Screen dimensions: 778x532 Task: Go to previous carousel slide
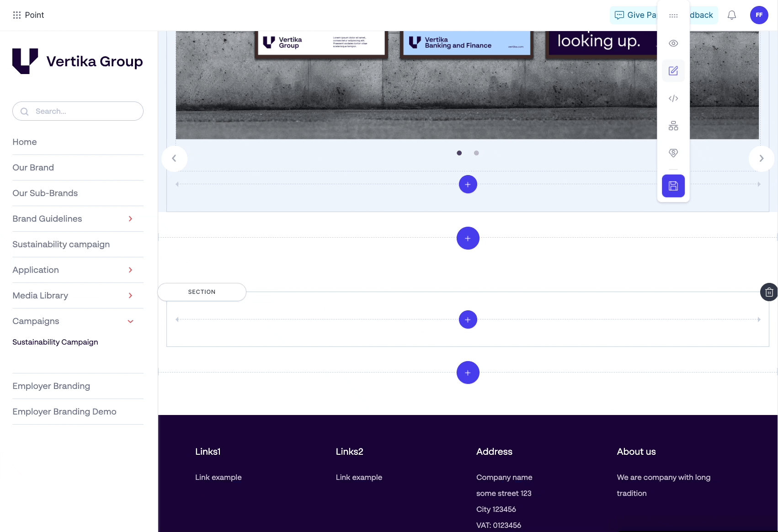pos(174,159)
